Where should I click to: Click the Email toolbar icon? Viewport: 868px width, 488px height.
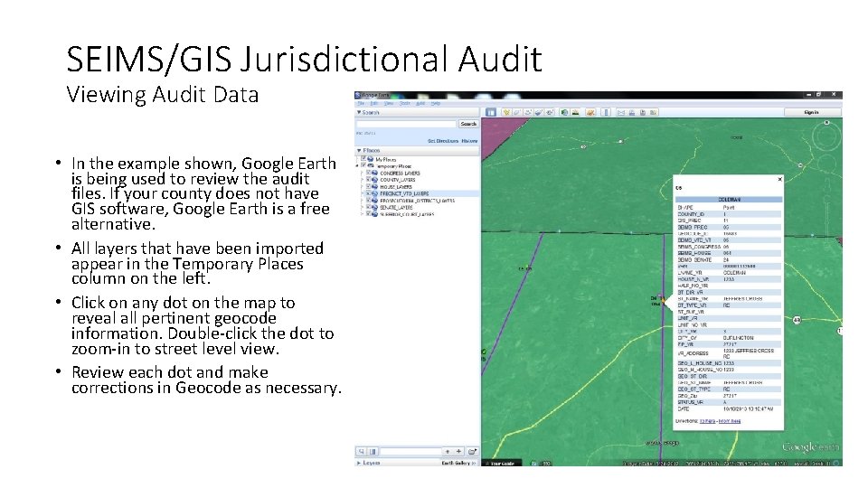pyautogui.click(x=621, y=112)
